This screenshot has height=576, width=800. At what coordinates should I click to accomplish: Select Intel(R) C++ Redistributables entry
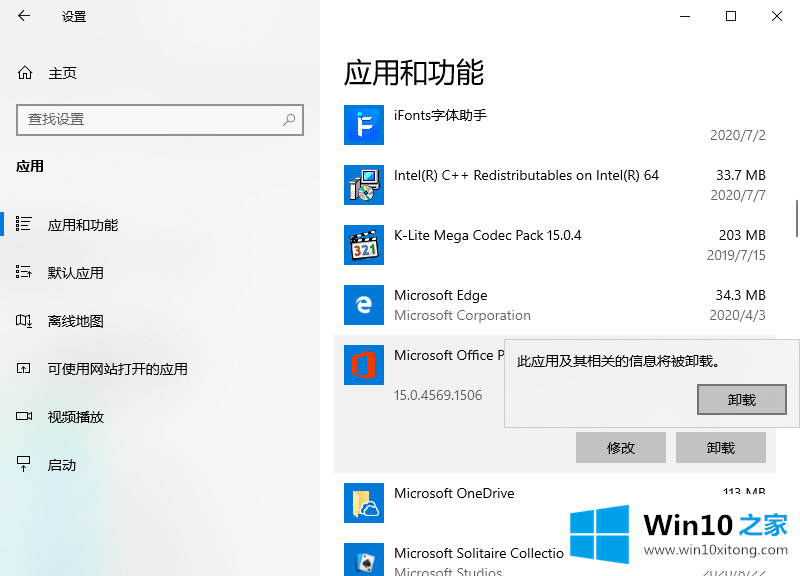[555, 185]
